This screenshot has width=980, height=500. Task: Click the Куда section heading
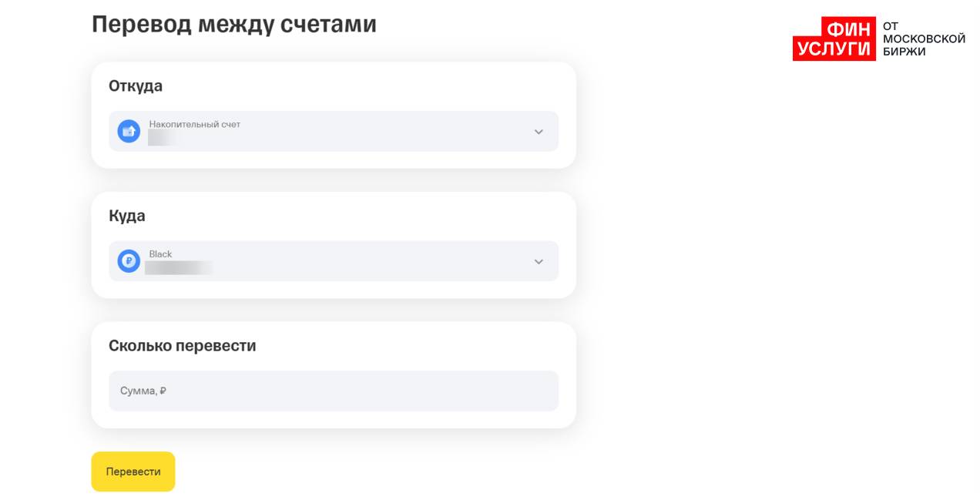[127, 216]
